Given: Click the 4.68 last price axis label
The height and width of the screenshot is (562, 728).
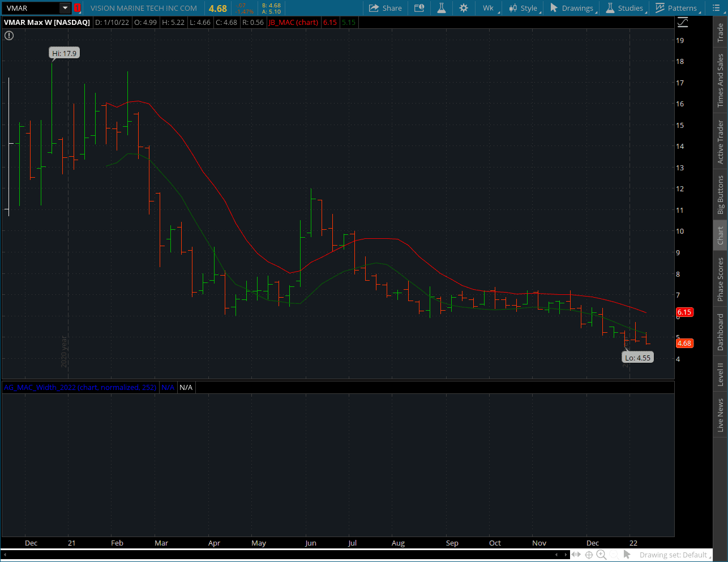Looking at the screenshot, I should [684, 343].
